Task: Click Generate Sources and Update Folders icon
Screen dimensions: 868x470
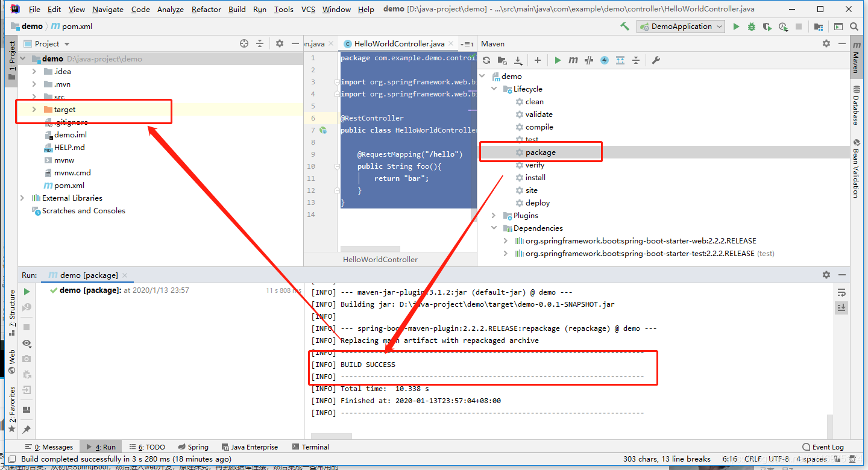Action: (502, 60)
